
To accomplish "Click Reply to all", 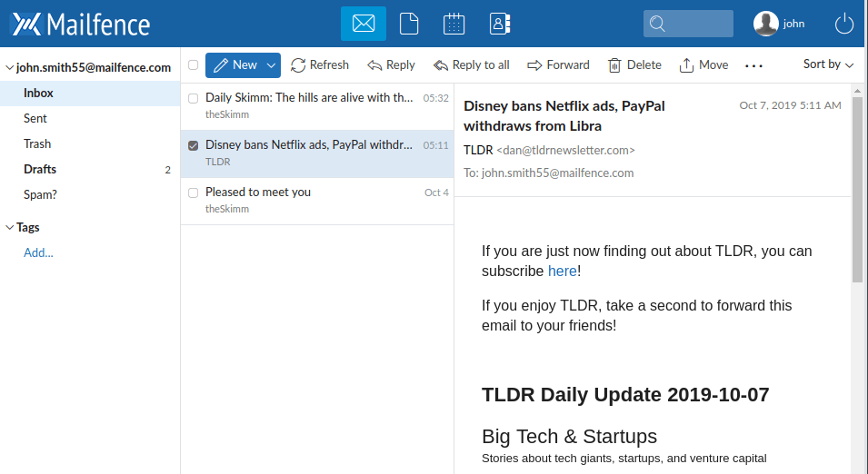I will [471, 65].
